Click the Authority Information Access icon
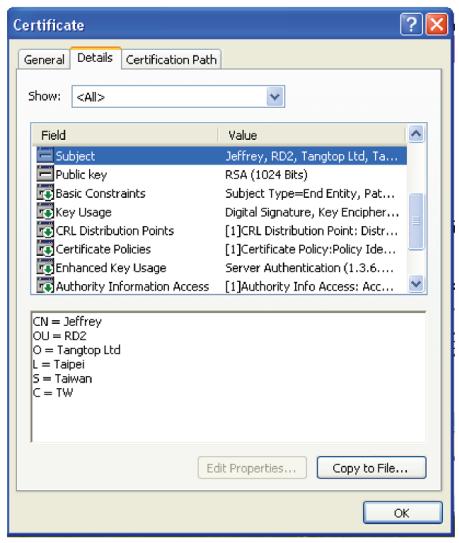This screenshot has height=543, width=459. [45, 286]
